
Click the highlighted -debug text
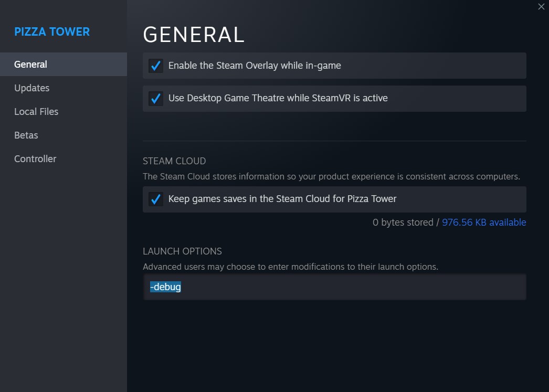(165, 287)
